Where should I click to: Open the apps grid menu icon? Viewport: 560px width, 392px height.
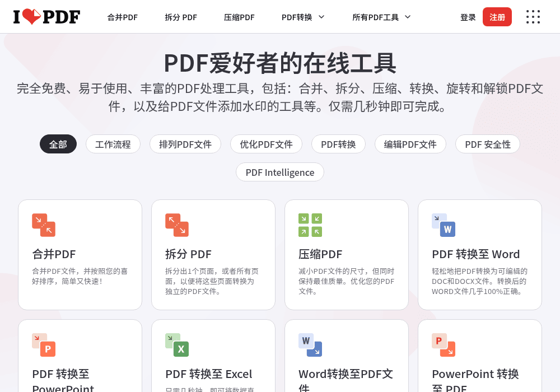533,17
